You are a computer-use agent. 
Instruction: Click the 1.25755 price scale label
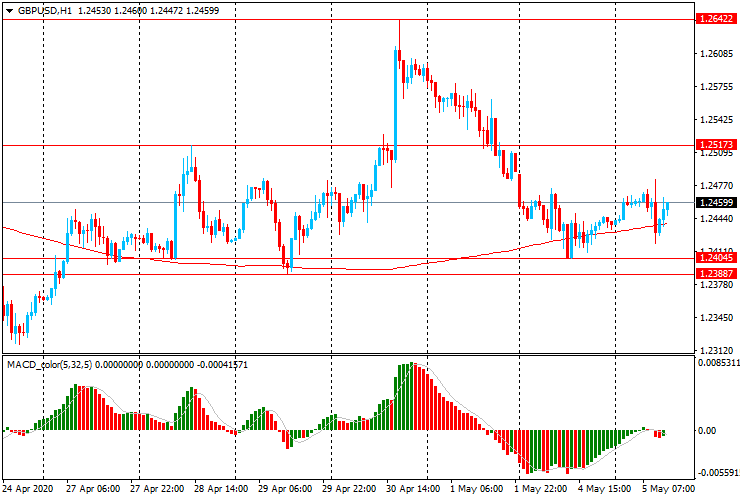(x=716, y=87)
